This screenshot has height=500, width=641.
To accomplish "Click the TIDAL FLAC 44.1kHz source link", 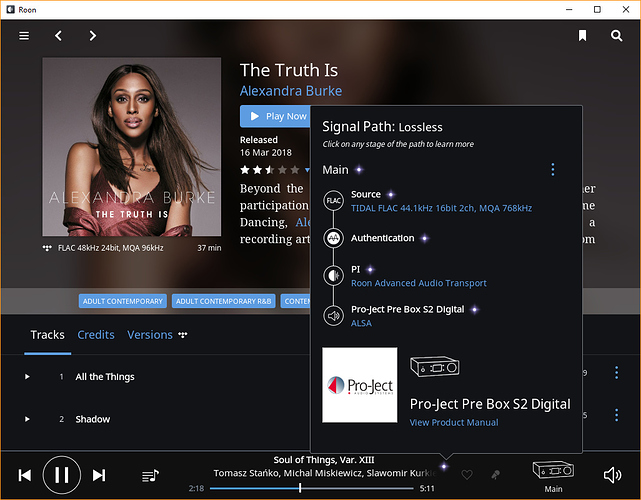I will coord(442,208).
